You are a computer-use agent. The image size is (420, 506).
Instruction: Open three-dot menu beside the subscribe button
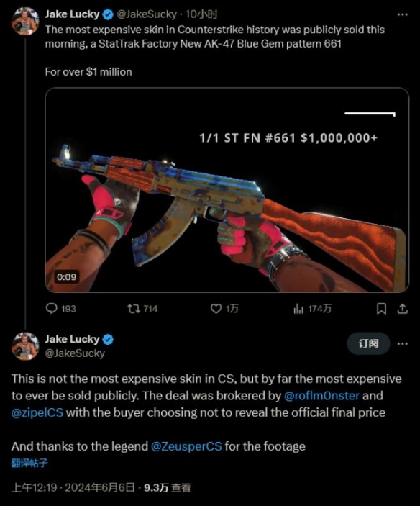(x=402, y=343)
